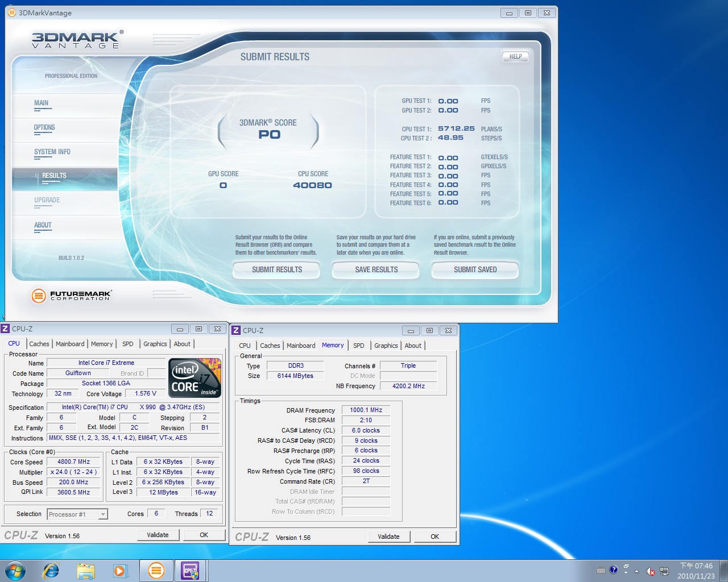Click the Name field Intel Core i7 Extreme
The width and height of the screenshot is (728, 582).
(106, 363)
